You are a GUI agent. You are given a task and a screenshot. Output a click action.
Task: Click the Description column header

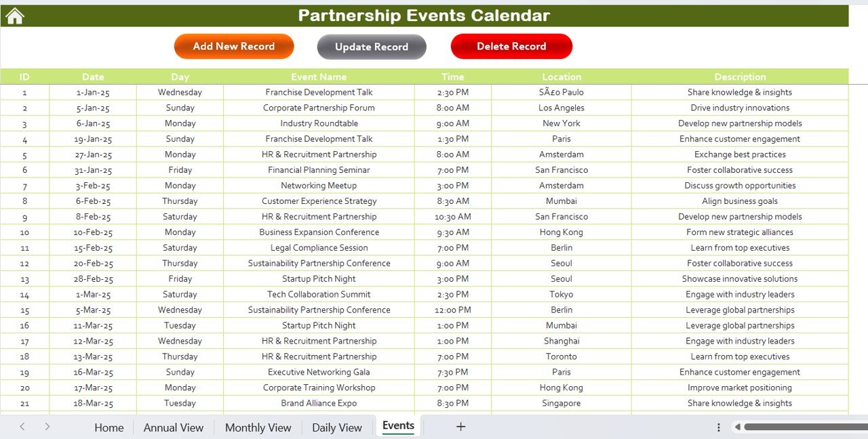(x=740, y=77)
